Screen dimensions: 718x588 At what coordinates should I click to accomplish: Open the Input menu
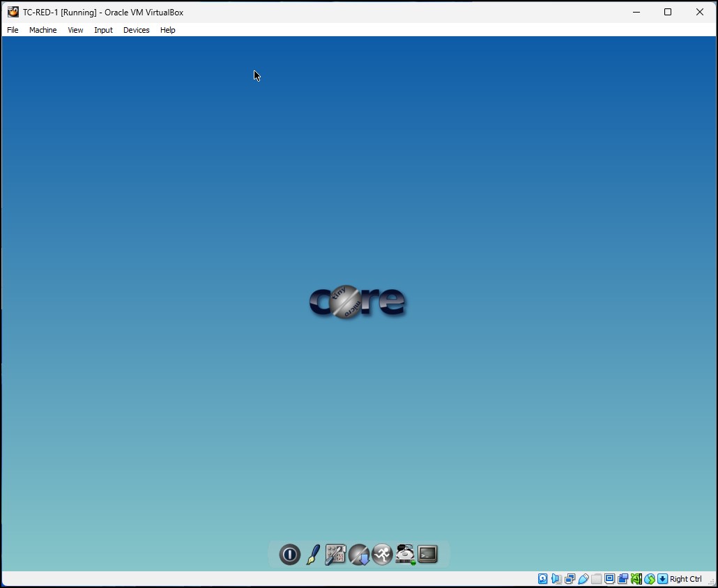pos(103,30)
